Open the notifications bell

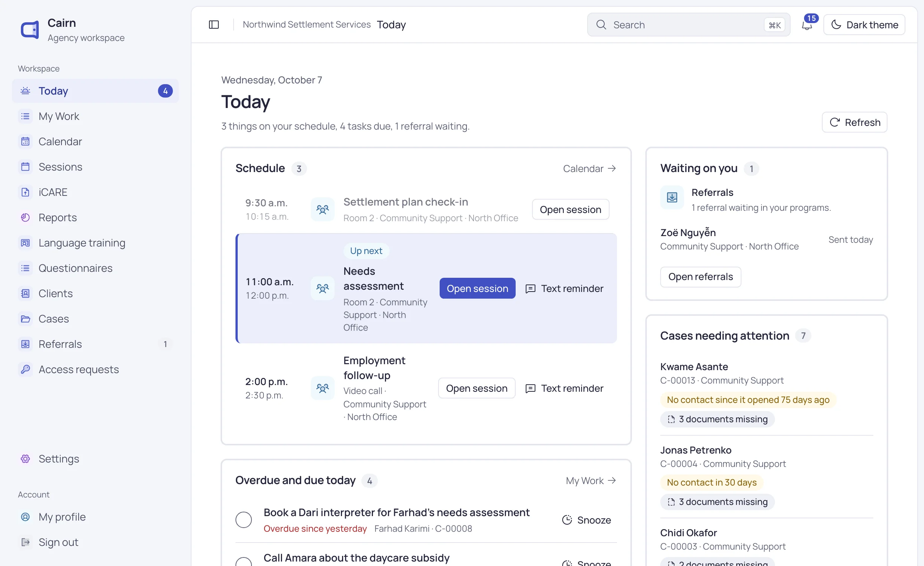[x=807, y=25]
